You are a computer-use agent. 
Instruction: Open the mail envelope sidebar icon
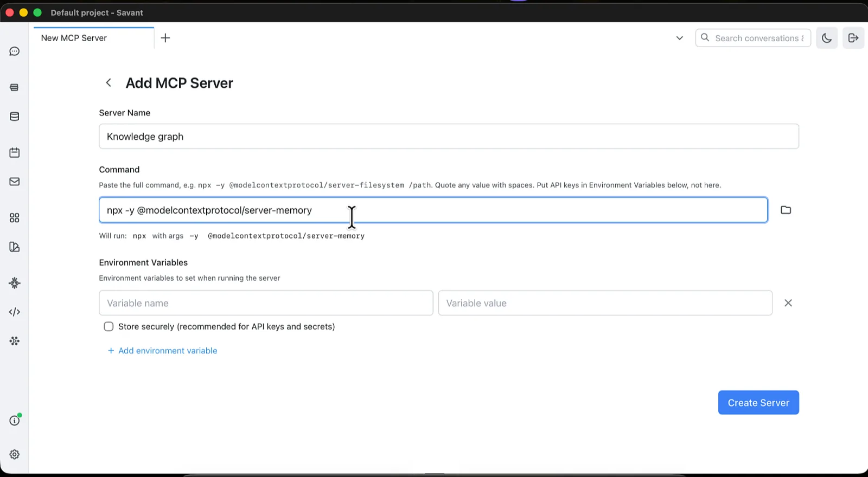tap(15, 182)
